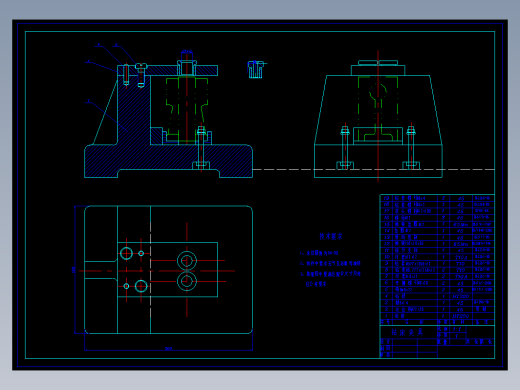Click the horizontal width dimension below plan view
Image resolution: width=520 pixels, height=390 pixels.
(x=168, y=350)
